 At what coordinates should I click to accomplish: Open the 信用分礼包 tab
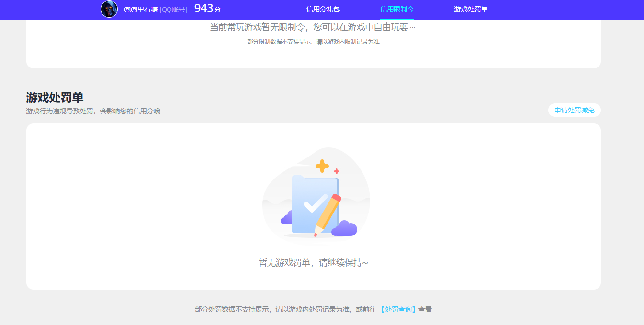click(323, 9)
